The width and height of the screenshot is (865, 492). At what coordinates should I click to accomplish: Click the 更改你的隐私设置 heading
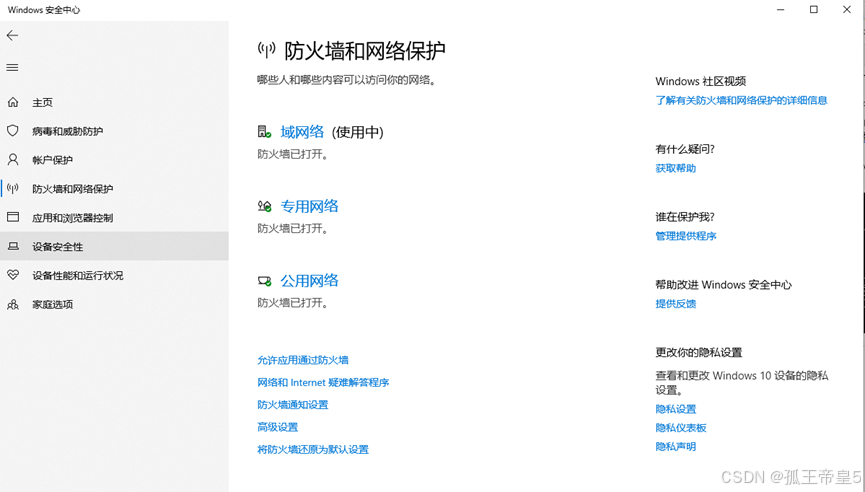point(699,352)
